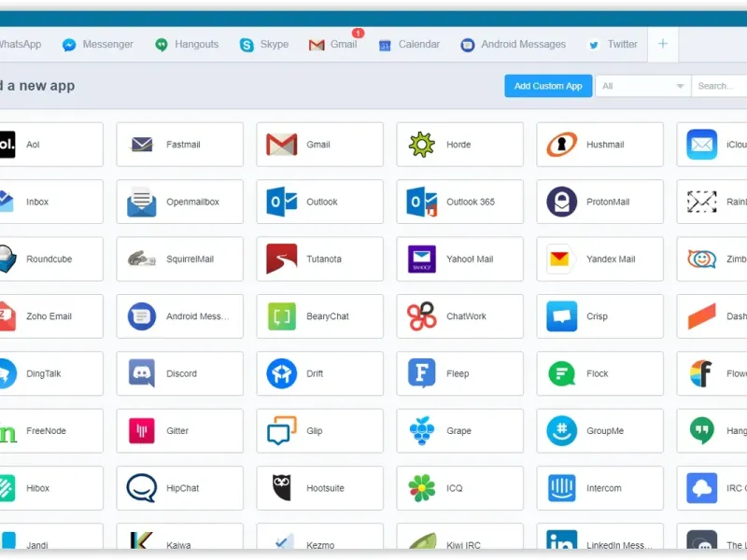The image size is (747, 560).
Task: Select the DingTalk label
Action: [43, 374]
